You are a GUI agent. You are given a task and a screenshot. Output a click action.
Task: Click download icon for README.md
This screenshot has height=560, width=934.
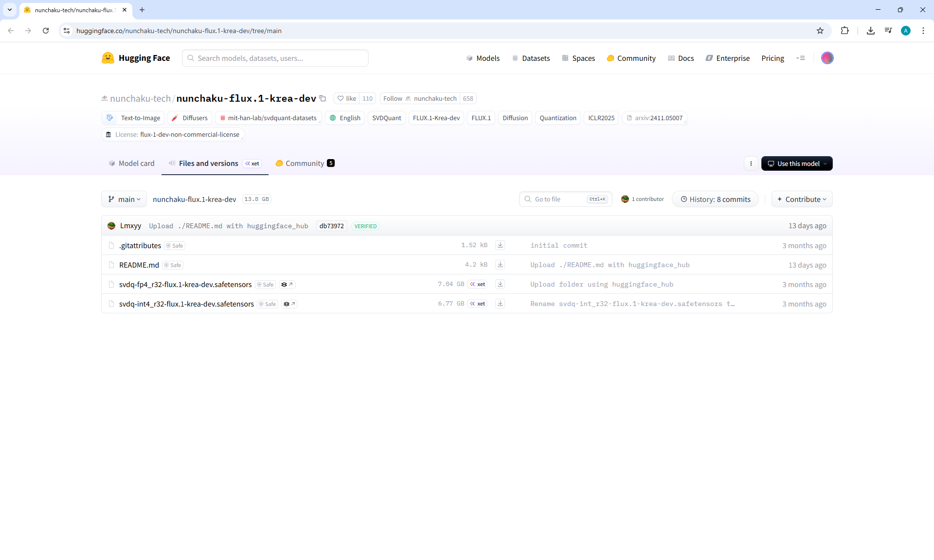(x=500, y=265)
